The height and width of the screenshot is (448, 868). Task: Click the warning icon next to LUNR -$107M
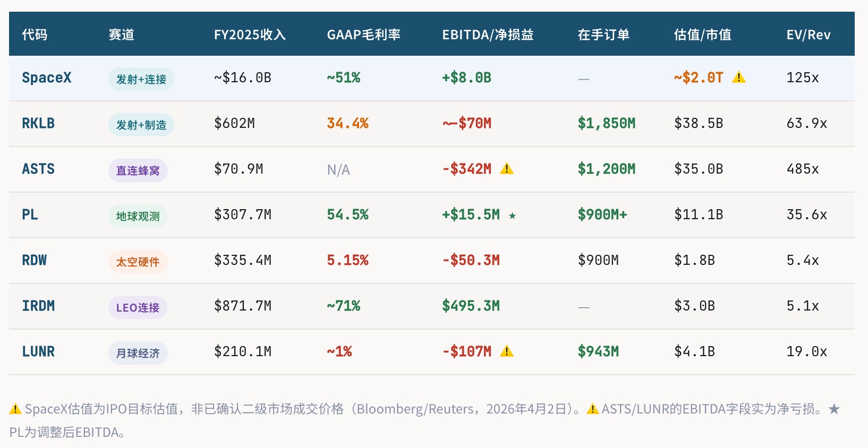[507, 351]
